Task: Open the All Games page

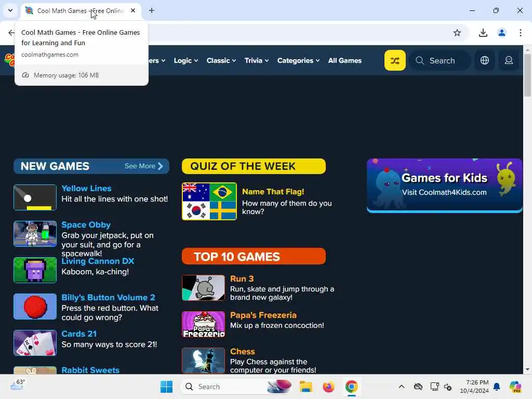Action: click(x=345, y=60)
